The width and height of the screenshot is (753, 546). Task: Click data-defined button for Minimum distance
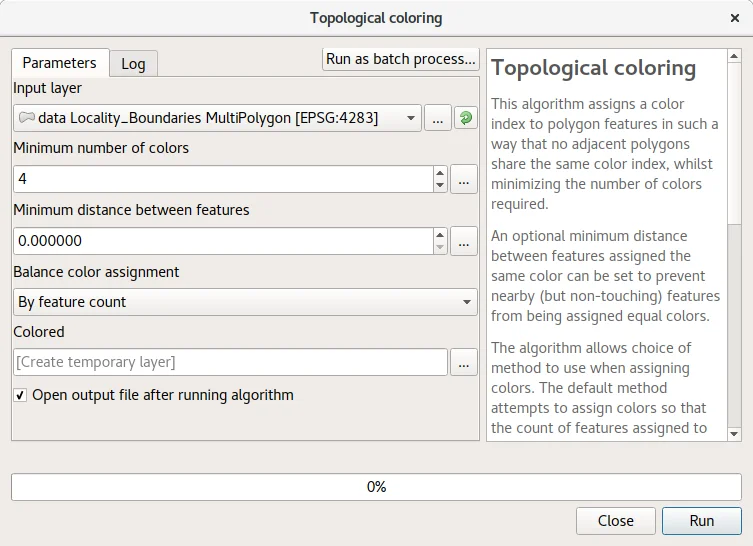click(x=465, y=241)
